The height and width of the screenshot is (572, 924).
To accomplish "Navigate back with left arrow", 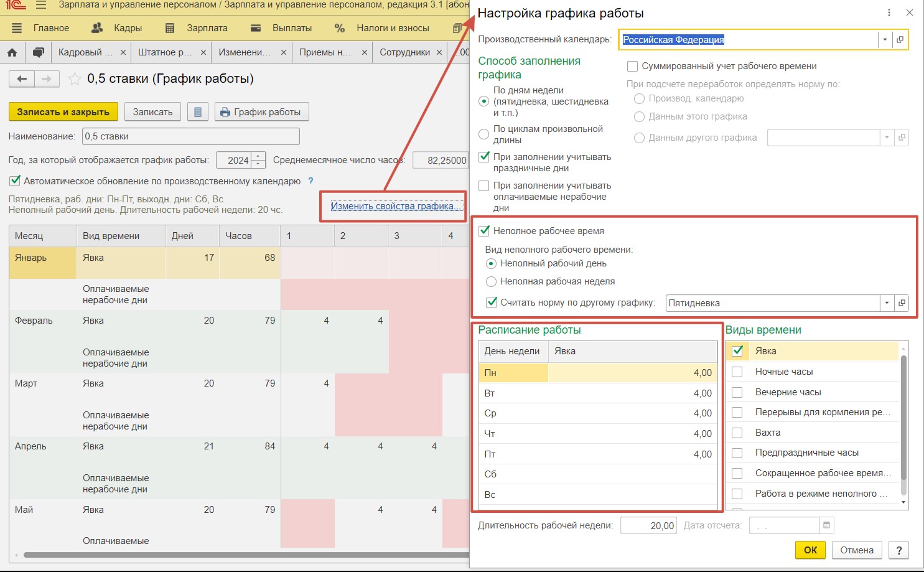I will 22,79.
